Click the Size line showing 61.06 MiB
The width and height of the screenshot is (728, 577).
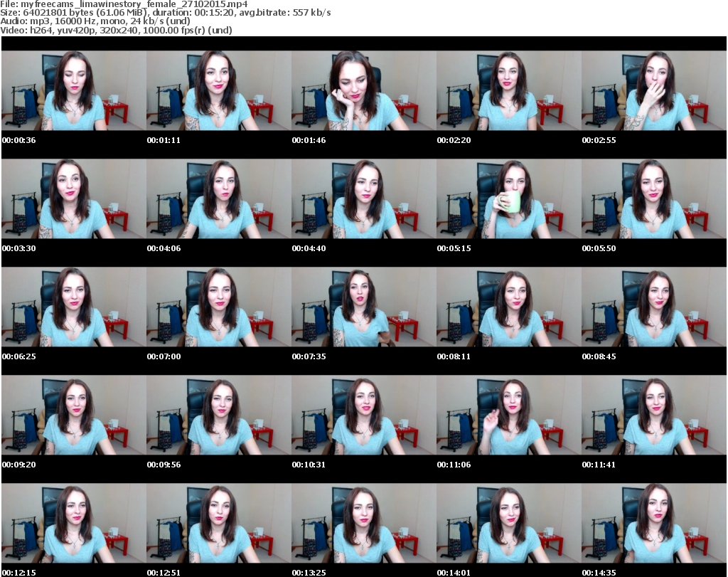(x=165, y=13)
